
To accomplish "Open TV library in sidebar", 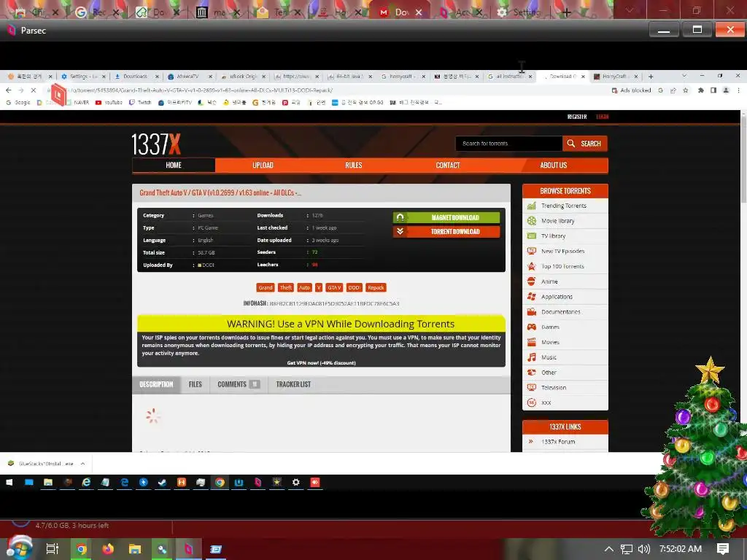I will point(553,236).
